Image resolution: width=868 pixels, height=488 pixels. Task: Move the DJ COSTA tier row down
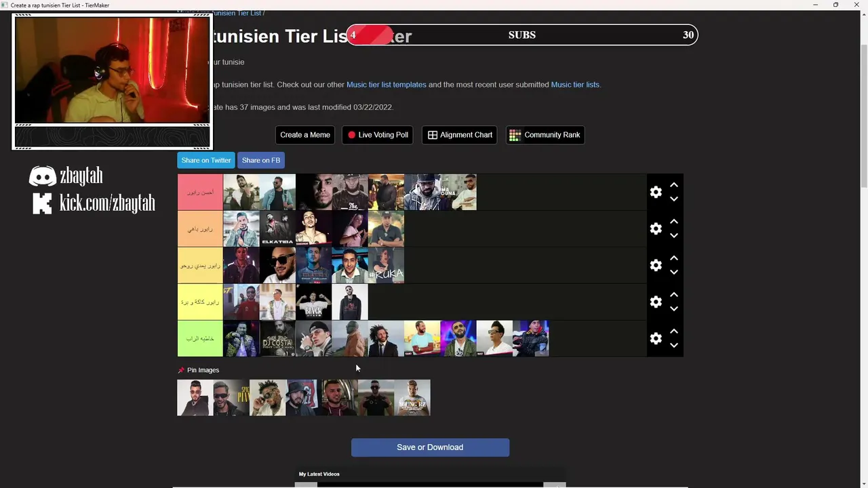tap(674, 346)
